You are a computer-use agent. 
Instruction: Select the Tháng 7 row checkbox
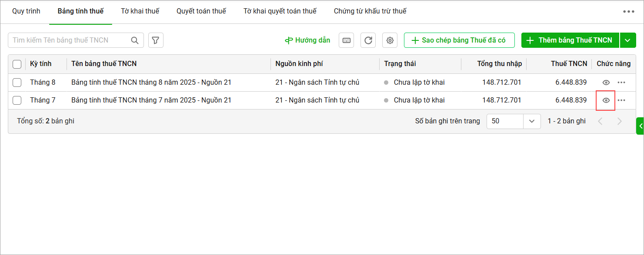point(17,100)
